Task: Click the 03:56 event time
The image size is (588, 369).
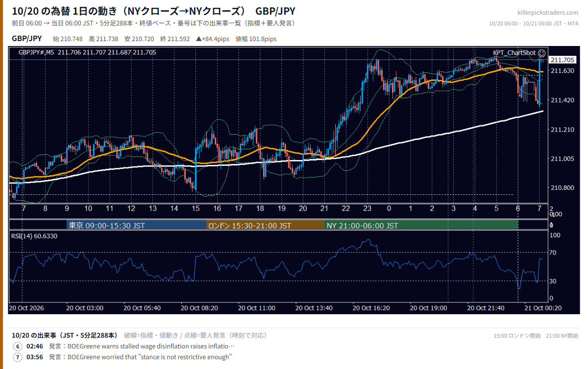Action: 34,357
